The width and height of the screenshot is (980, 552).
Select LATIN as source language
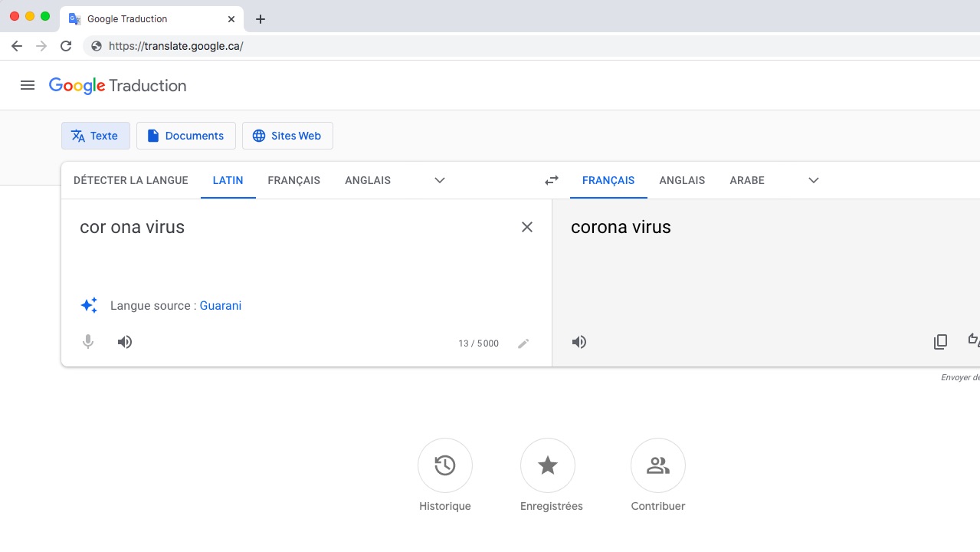(228, 180)
